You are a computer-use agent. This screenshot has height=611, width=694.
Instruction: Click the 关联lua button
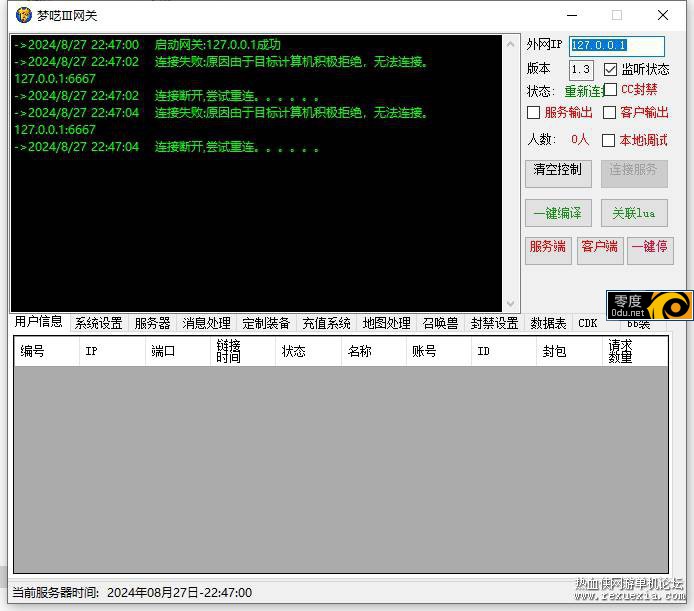pos(634,213)
